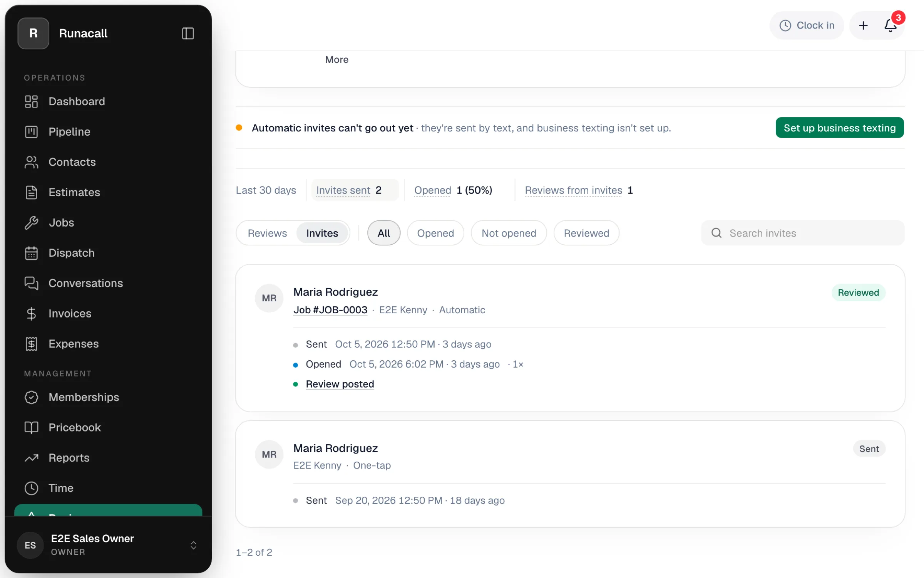Select the Jobs wrench icon

[31, 223]
